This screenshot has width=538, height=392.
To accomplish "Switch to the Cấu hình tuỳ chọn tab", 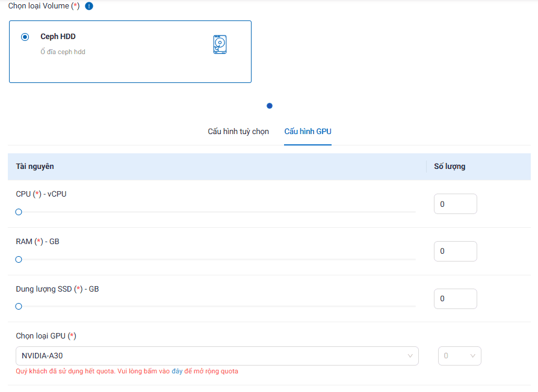I will [x=238, y=132].
